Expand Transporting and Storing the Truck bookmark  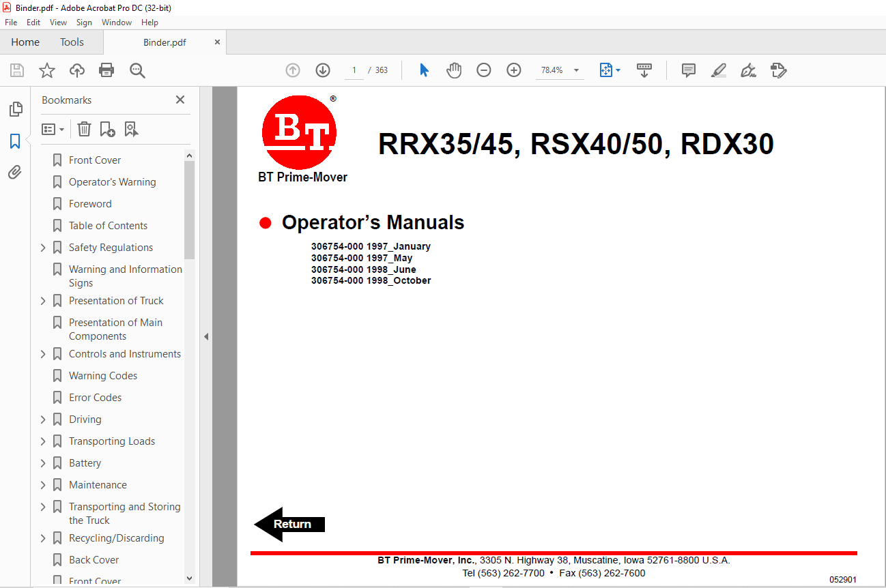44,507
